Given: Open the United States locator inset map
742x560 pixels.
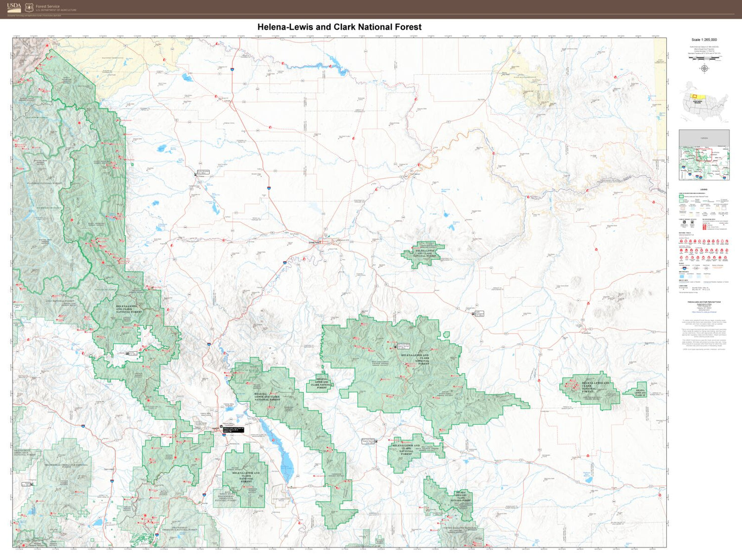Looking at the screenshot, I should click(x=704, y=101).
